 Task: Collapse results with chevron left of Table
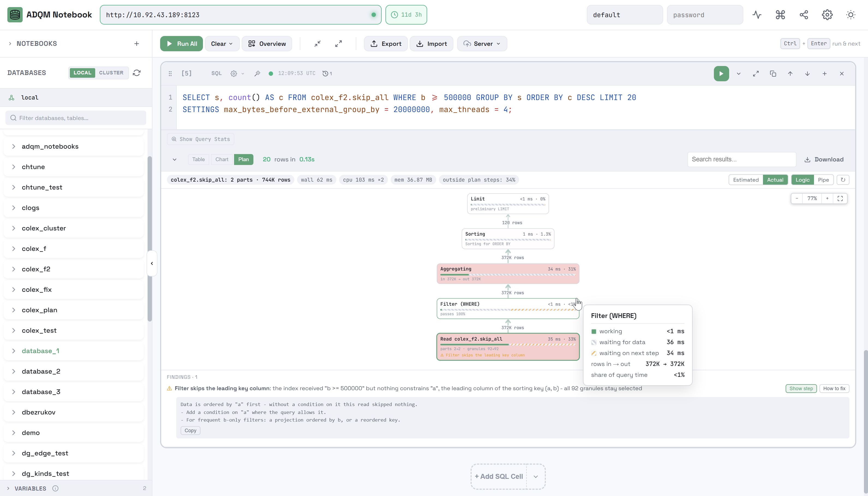tap(175, 160)
